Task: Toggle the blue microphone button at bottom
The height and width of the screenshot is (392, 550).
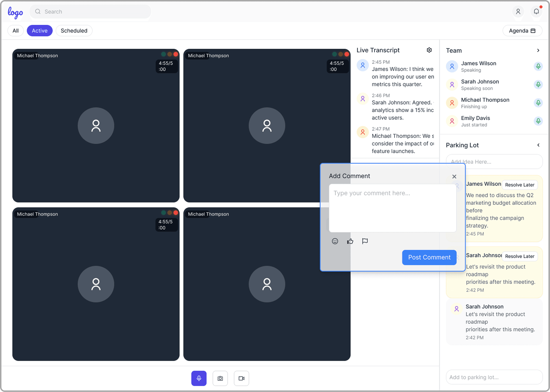Action: click(199, 378)
